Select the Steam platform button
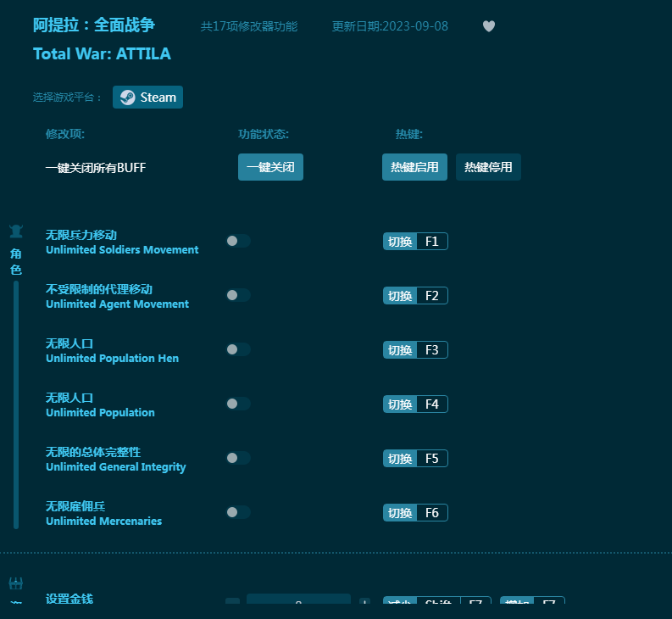 [147, 98]
